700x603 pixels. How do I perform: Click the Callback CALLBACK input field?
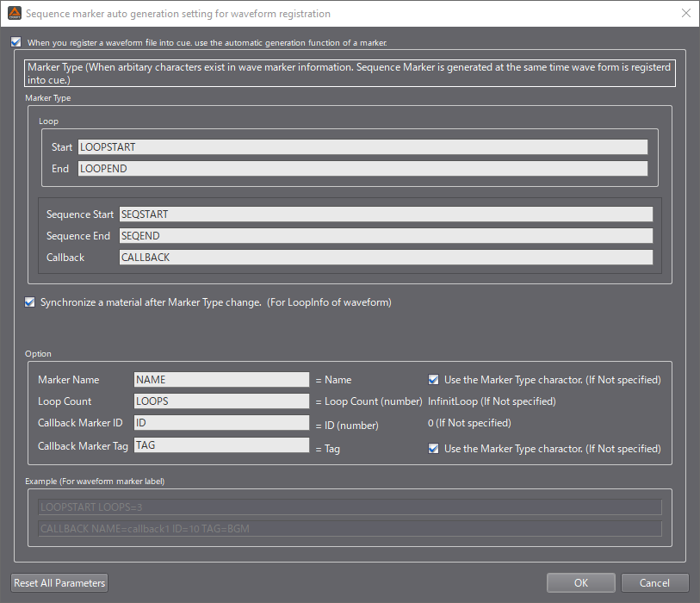[386, 258]
